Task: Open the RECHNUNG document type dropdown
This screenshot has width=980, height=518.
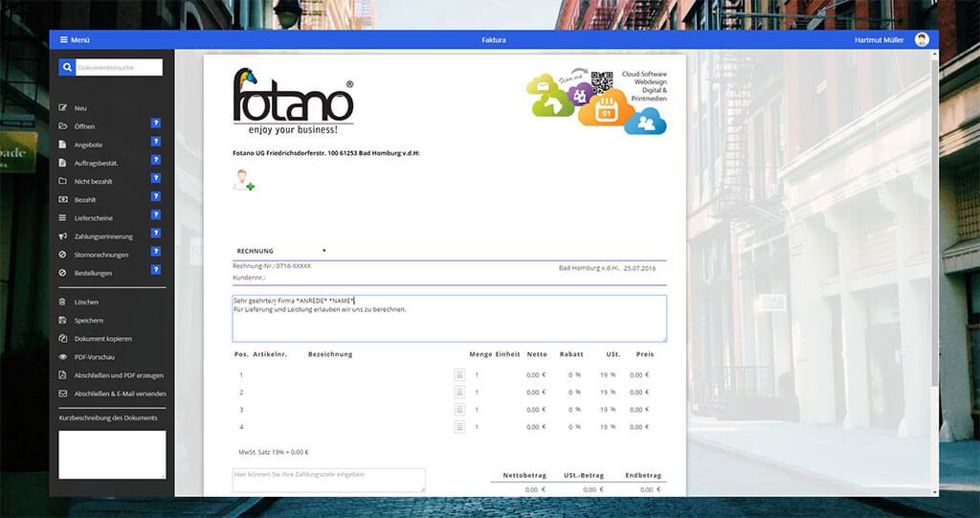Action: point(280,251)
